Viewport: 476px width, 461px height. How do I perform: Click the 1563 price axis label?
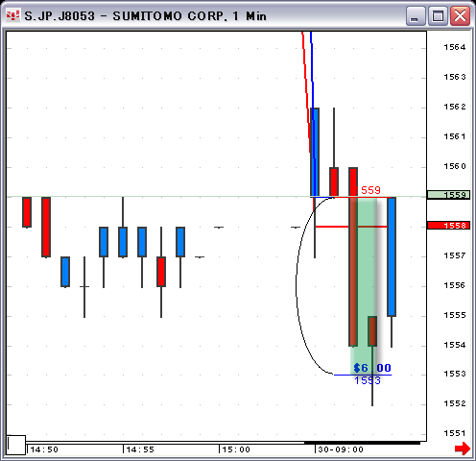pyautogui.click(x=455, y=77)
